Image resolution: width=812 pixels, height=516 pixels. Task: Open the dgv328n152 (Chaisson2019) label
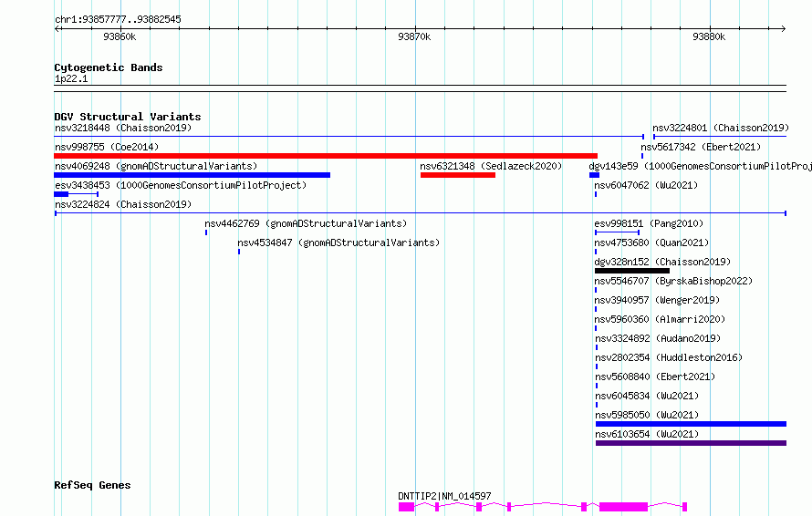point(662,262)
